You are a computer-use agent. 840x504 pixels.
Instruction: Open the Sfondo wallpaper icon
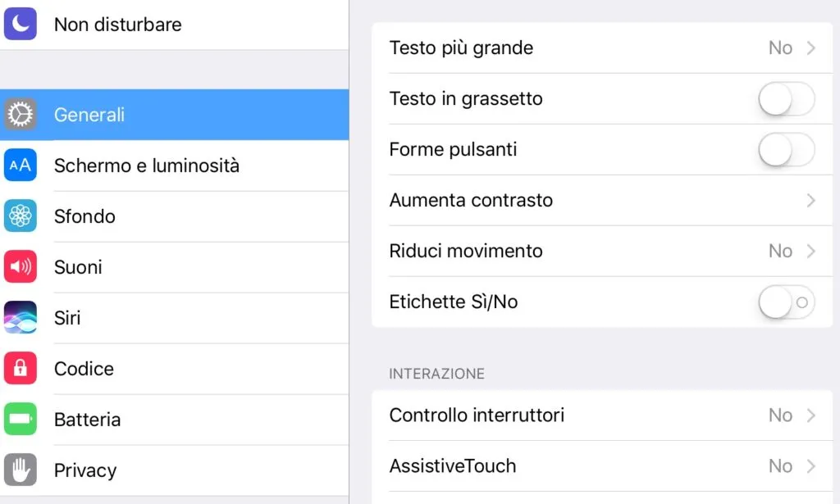point(21,216)
